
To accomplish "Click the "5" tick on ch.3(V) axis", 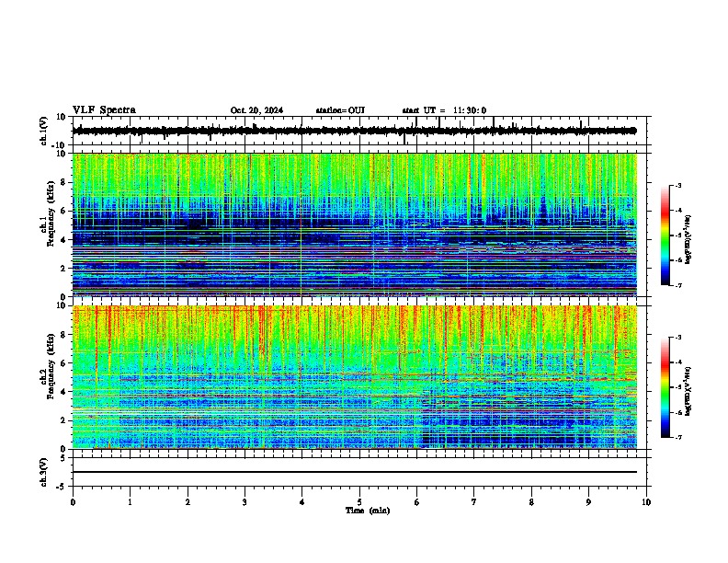I will [x=63, y=458].
